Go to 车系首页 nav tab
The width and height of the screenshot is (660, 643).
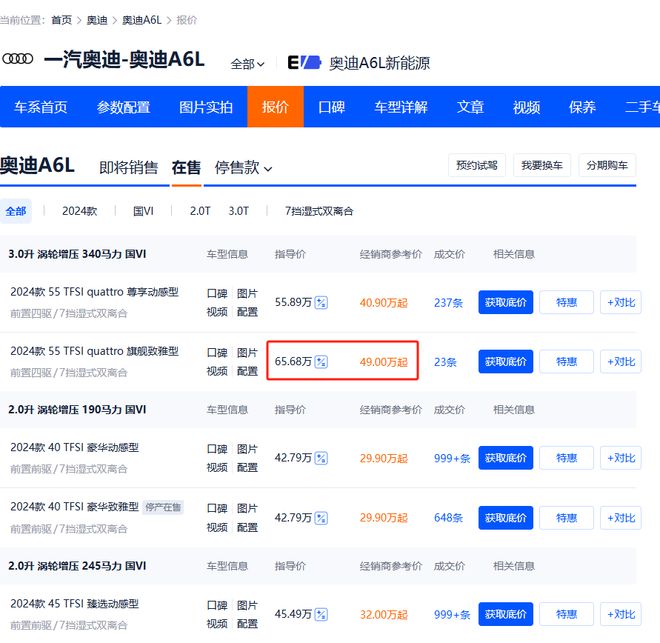point(41,107)
